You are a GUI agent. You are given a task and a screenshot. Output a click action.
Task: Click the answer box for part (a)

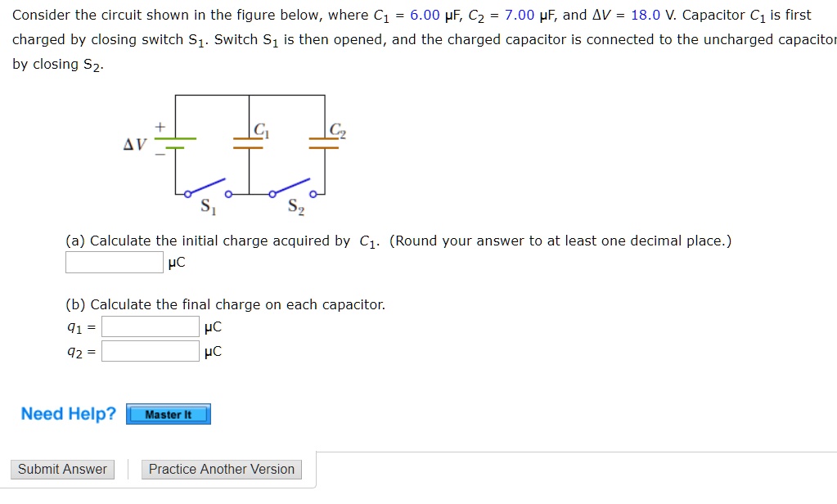click(113, 262)
